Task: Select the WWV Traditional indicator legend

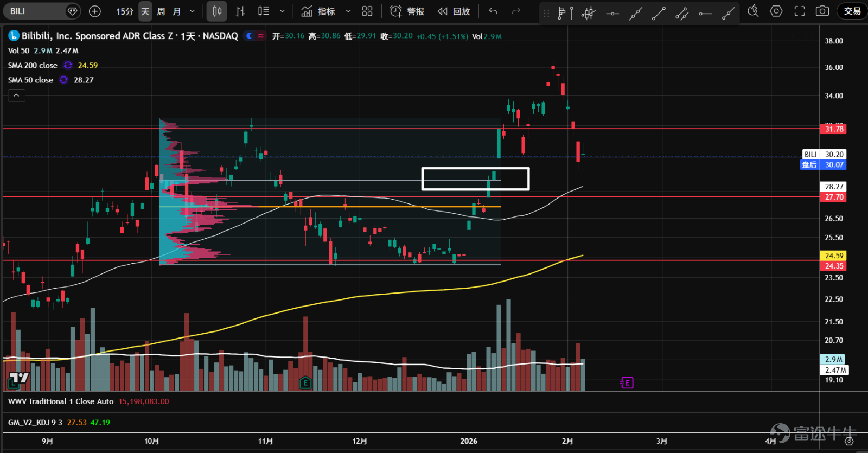Action: (61, 401)
